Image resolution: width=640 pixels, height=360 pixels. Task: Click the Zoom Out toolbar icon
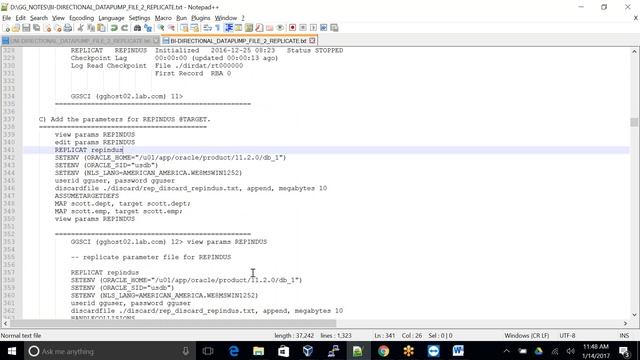pyautogui.click(x=171, y=28)
